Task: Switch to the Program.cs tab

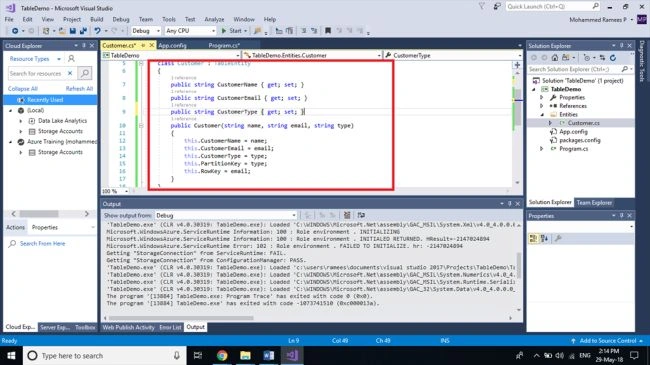Action: (x=223, y=45)
